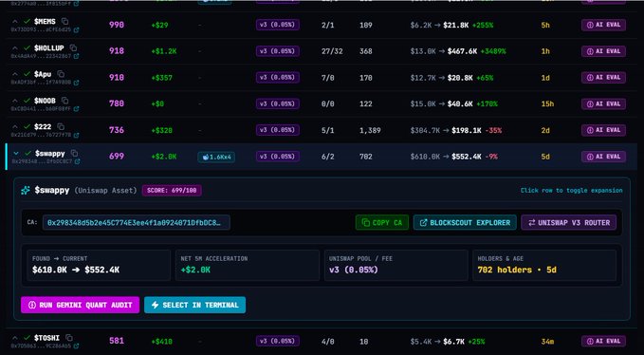Click Select in Terminal button
This screenshot has width=644, height=355.
(x=195, y=306)
